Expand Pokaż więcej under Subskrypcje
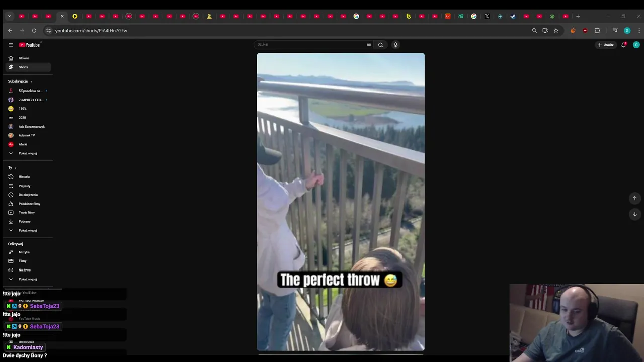644x362 pixels. point(28,153)
